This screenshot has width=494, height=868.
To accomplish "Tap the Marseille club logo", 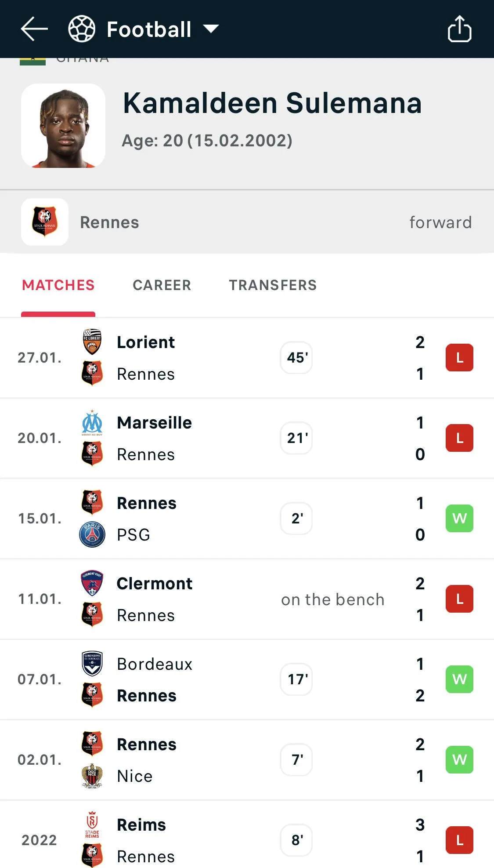I will point(92,422).
